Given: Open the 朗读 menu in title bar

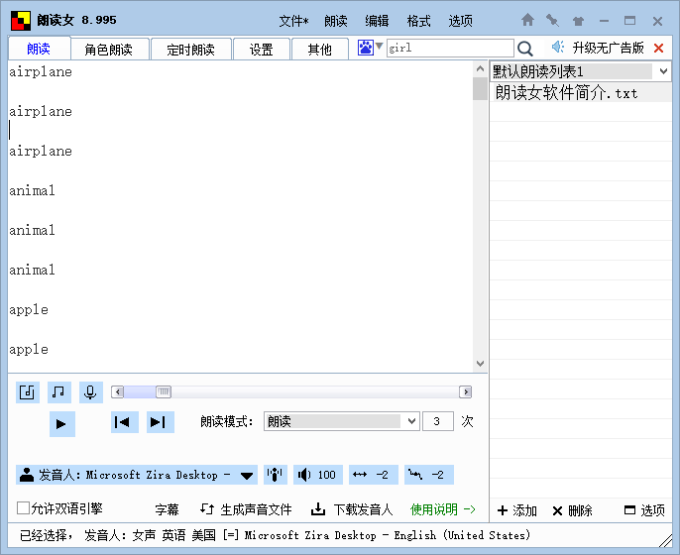Looking at the screenshot, I should coord(336,21).
